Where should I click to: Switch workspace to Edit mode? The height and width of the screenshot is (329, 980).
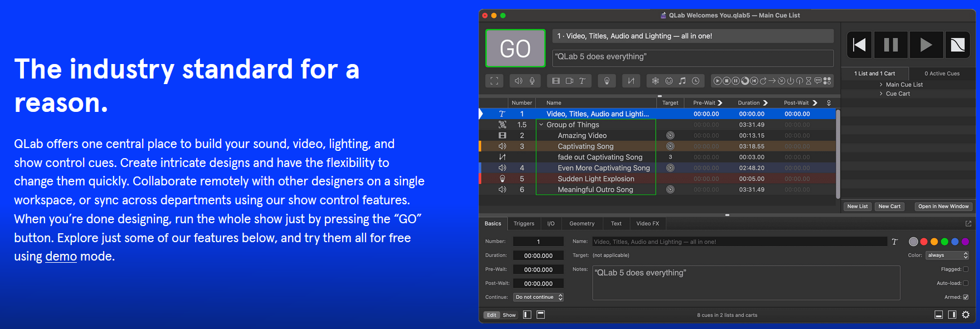coord(491,315)
